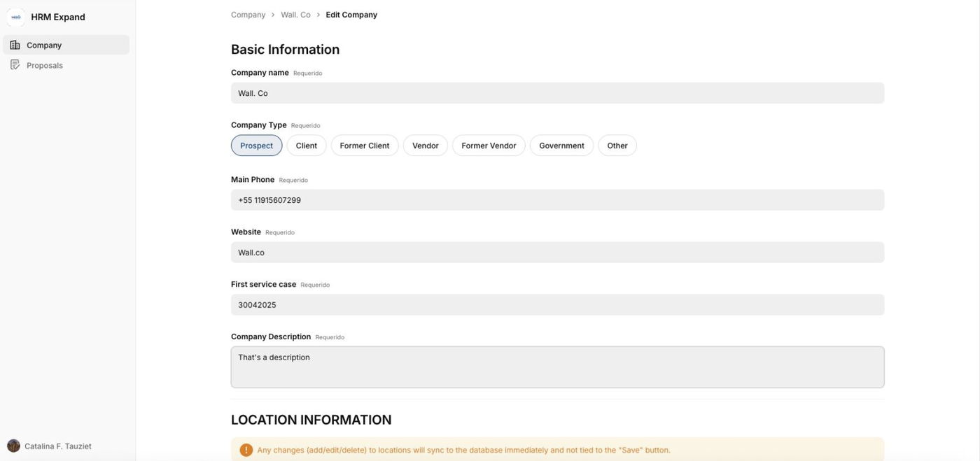This screenshot has height=461, width=980.
Task: Navigate to Company breadcrumb link
Action: point(248,15)
